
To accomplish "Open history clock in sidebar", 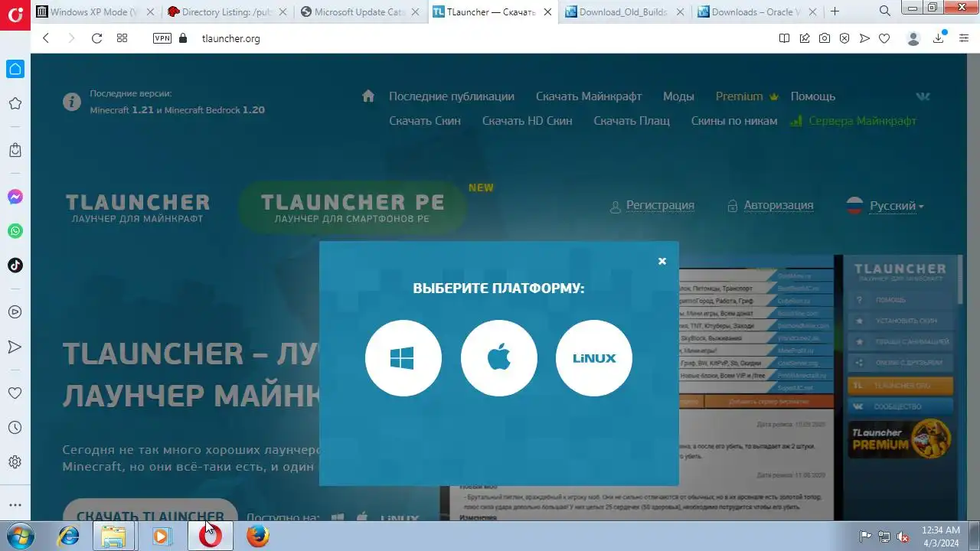I will [15, 428].
